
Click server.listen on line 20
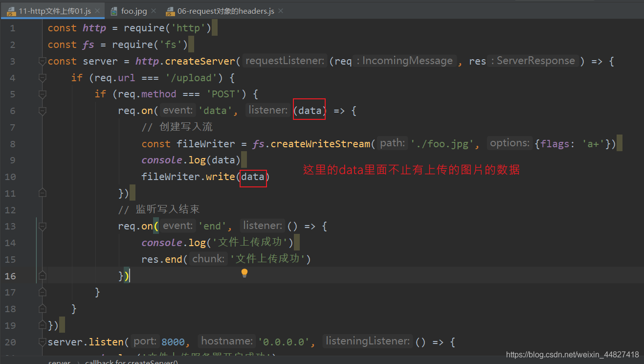coord(86,342)
